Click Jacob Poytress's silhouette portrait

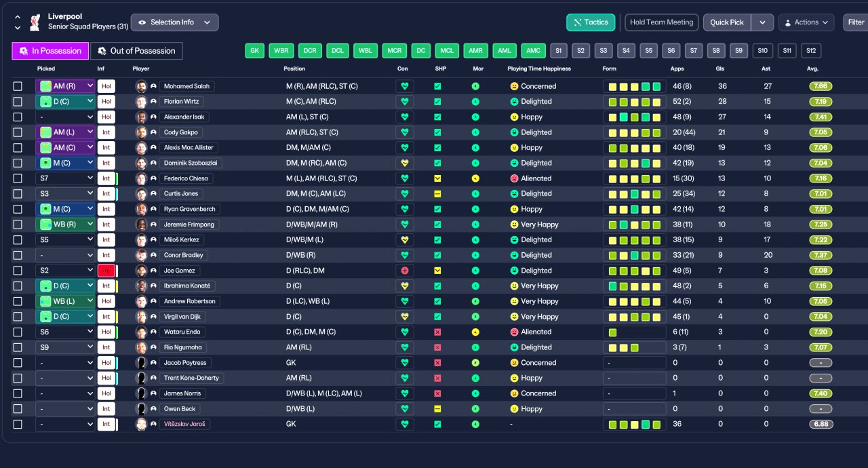(x=141, y=363)
